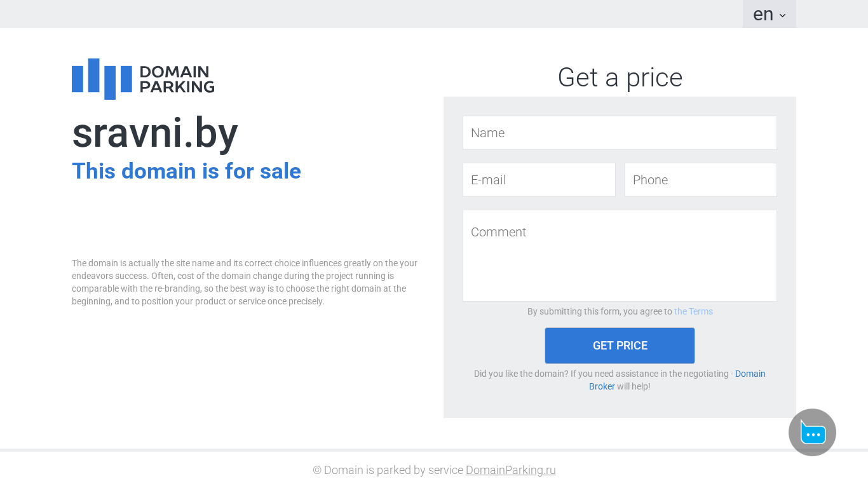Open 'the Terms' link
Image resolution: width=868 pixels, height=488 pixels.
(693, 311)
